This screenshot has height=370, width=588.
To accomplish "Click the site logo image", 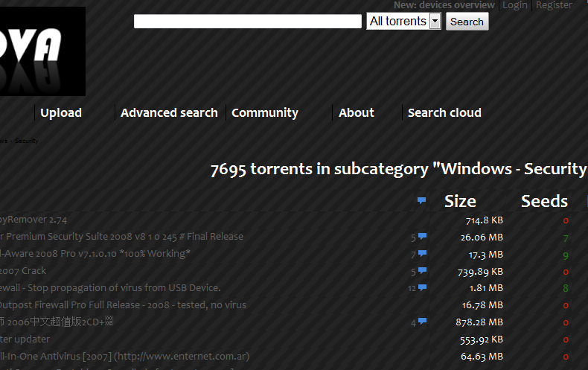I will pyautogui.click(x=42, y=51).
